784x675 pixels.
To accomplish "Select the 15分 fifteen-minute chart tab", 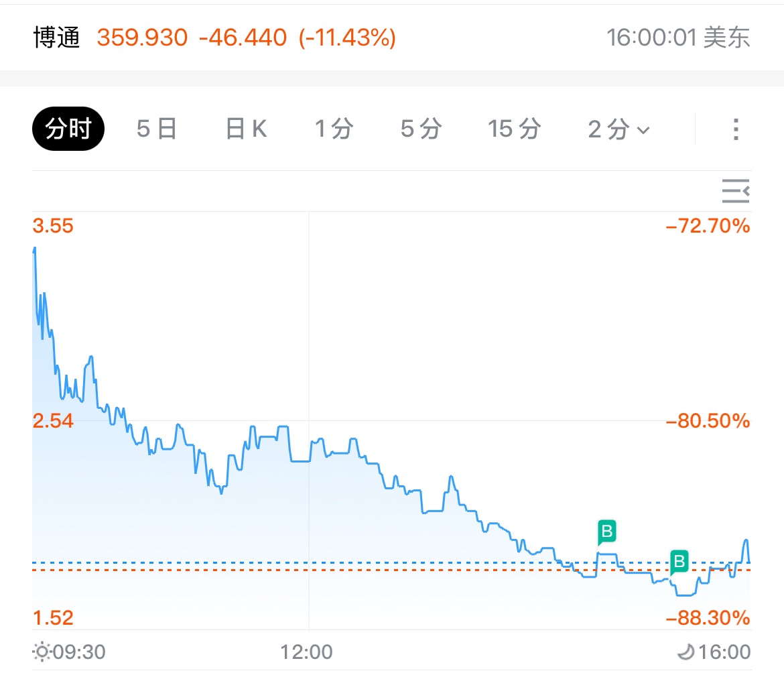I will (x=514, y=129).
